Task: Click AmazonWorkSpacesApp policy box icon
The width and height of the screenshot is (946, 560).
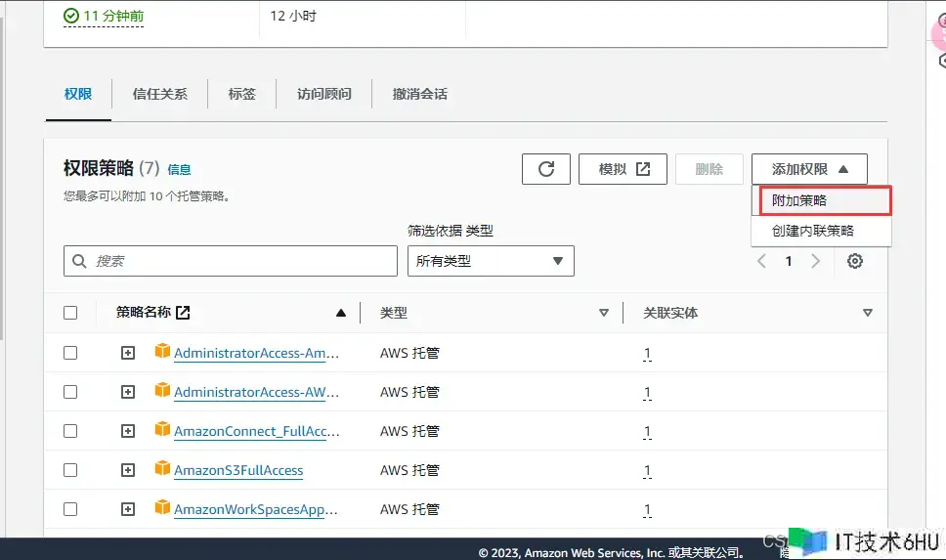Action: point(162,507)
